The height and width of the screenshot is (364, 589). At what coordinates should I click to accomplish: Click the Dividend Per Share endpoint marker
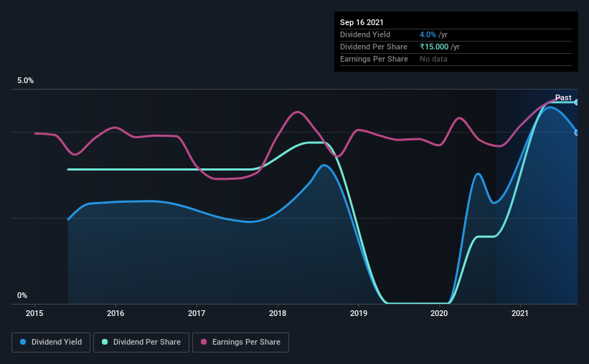click(x=576, y=102)
